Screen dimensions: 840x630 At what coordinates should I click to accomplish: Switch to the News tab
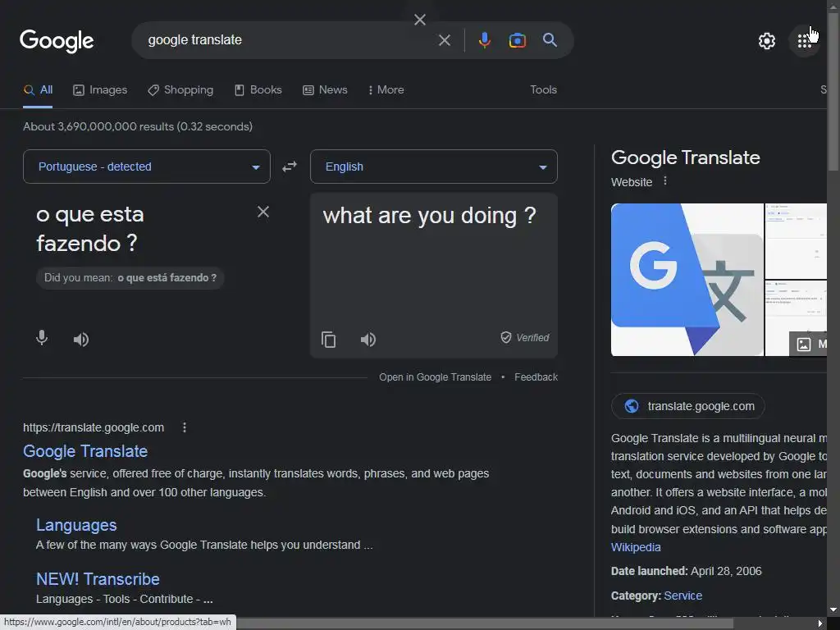325,90
